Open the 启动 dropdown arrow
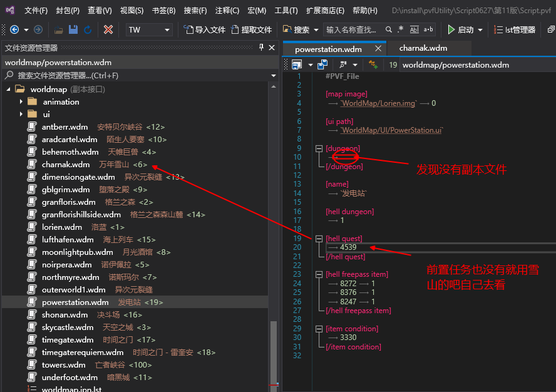556x392 pixels. pos(480,30)
